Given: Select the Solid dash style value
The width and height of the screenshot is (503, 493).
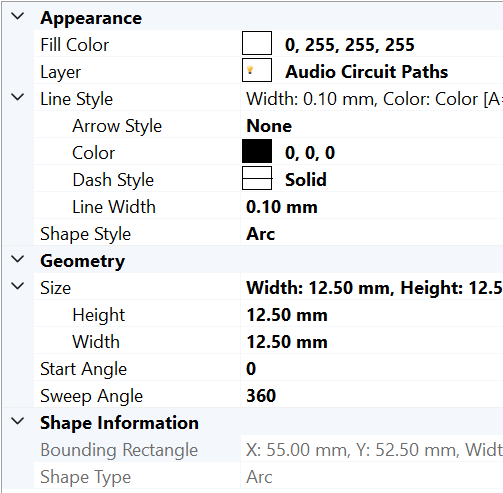Looking at the screenshot, I should [306, 180].
